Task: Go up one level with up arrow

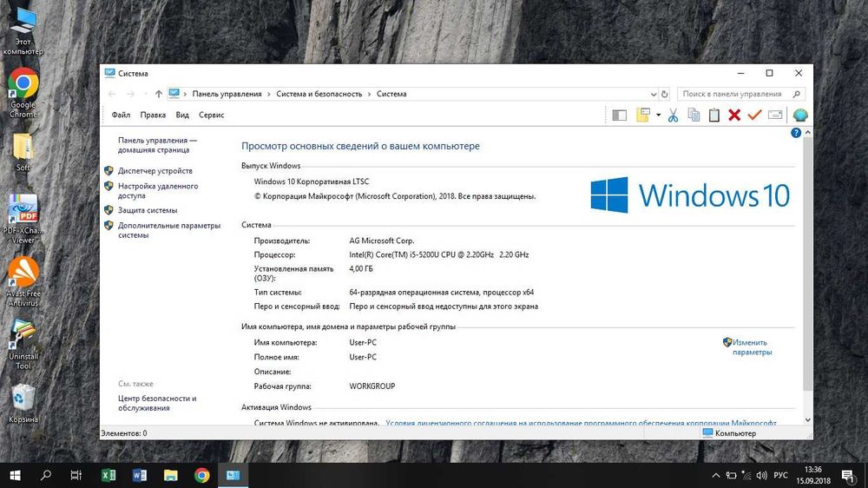Action: [x=159, y=94]
